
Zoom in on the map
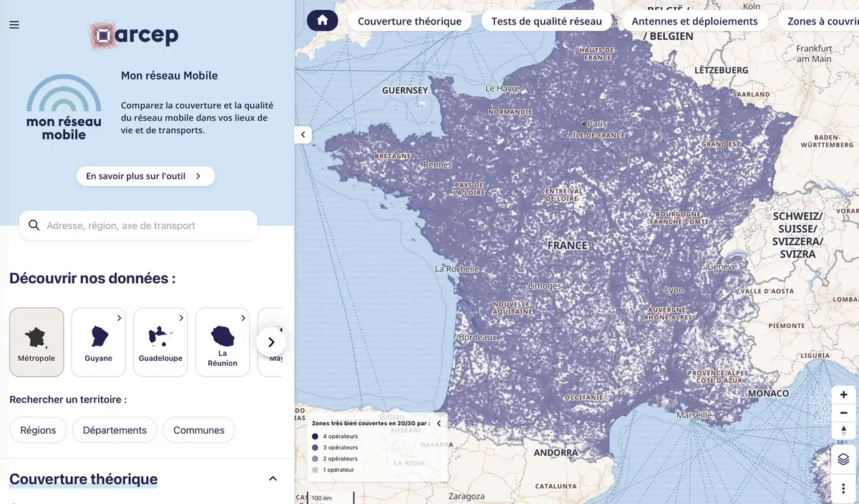pos(844,394)
